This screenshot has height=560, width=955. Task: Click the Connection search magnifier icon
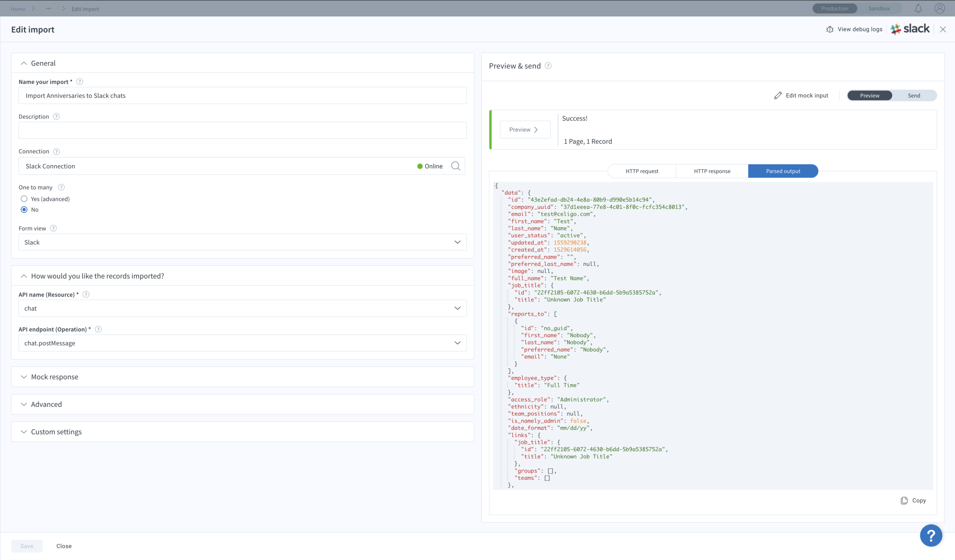click(456, 166)
